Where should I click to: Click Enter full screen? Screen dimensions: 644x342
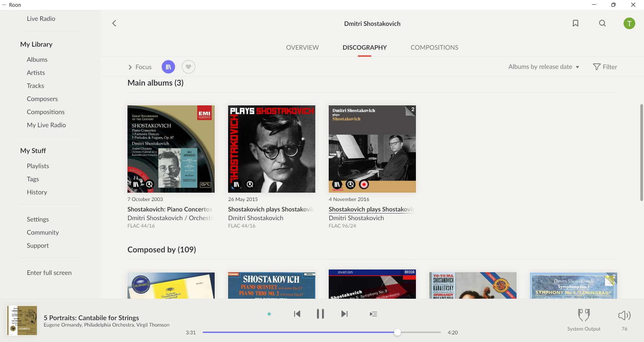coord(49,273)
